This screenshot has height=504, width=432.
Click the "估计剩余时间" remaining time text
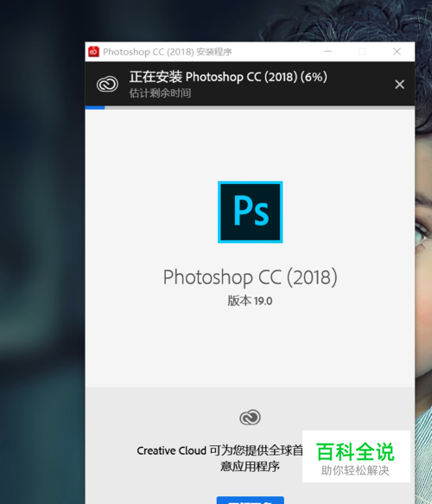coord(161,93)
